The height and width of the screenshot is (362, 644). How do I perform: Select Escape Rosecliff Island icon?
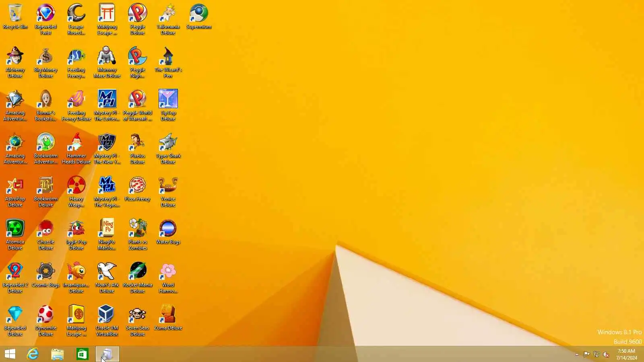tap(76, 19)
